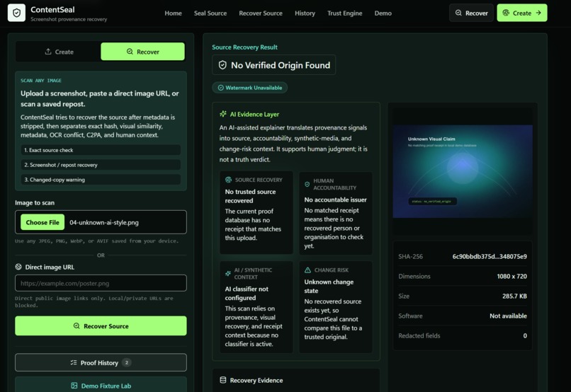571x392 pixels.
Task: Click the globe icon beside Direct image URL
Action: point(18,267)
